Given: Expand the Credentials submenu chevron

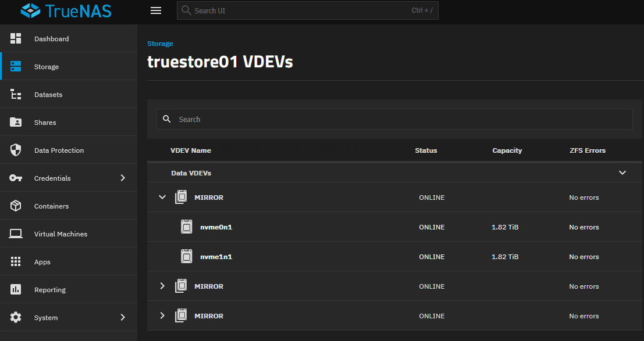Looking at the screenshot, I should [122, 178].
